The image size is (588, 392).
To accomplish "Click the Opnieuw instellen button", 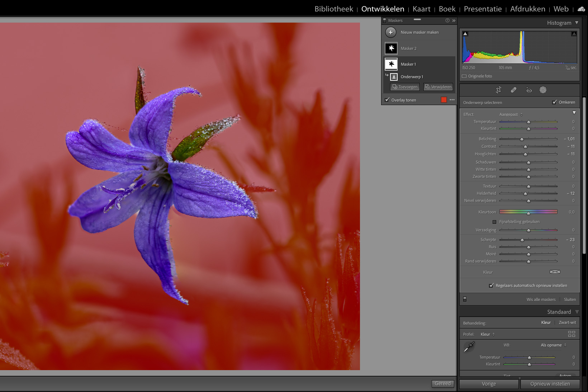I will [x=550, y=384].
